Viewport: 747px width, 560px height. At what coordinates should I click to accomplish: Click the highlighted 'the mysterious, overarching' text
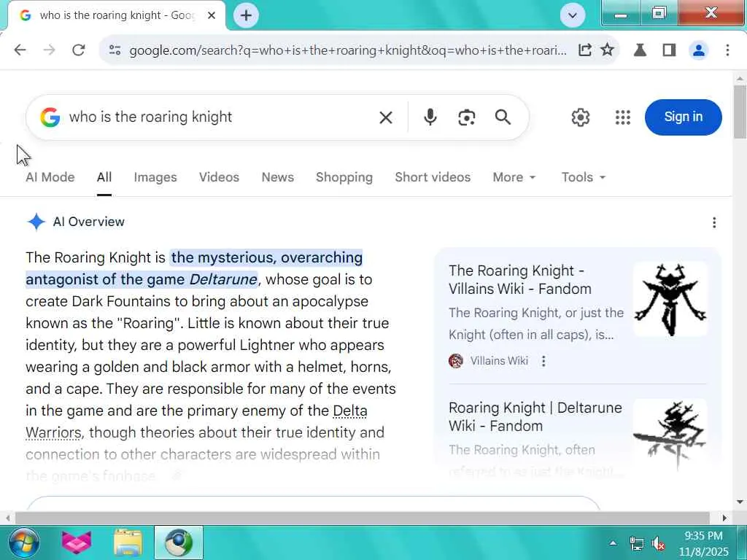[267, 257]
